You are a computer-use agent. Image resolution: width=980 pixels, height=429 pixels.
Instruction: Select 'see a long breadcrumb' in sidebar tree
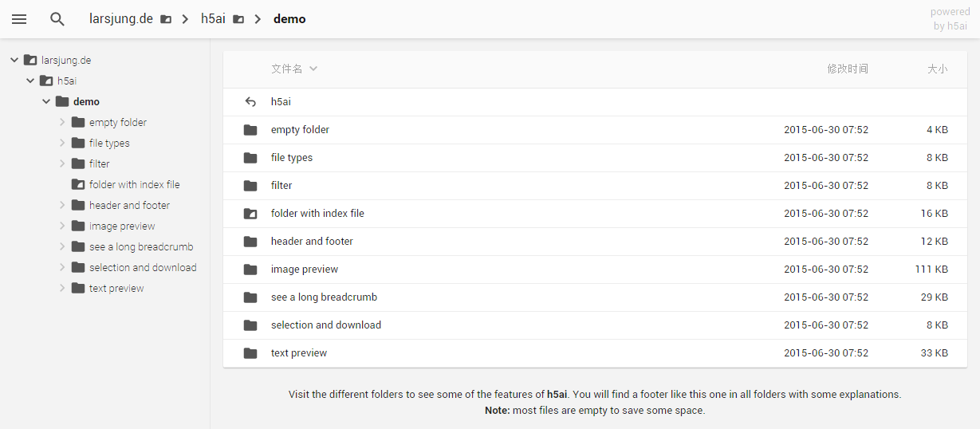(141, 246)
